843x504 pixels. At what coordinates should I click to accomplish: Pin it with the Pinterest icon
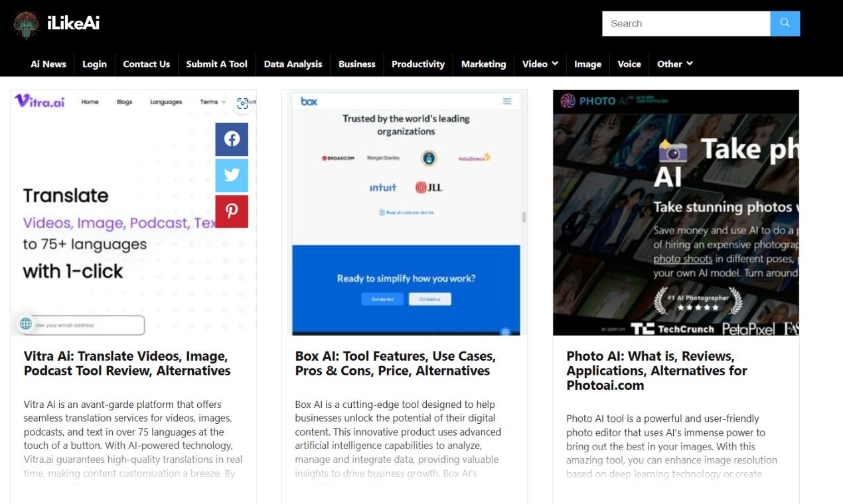(232, 211)
